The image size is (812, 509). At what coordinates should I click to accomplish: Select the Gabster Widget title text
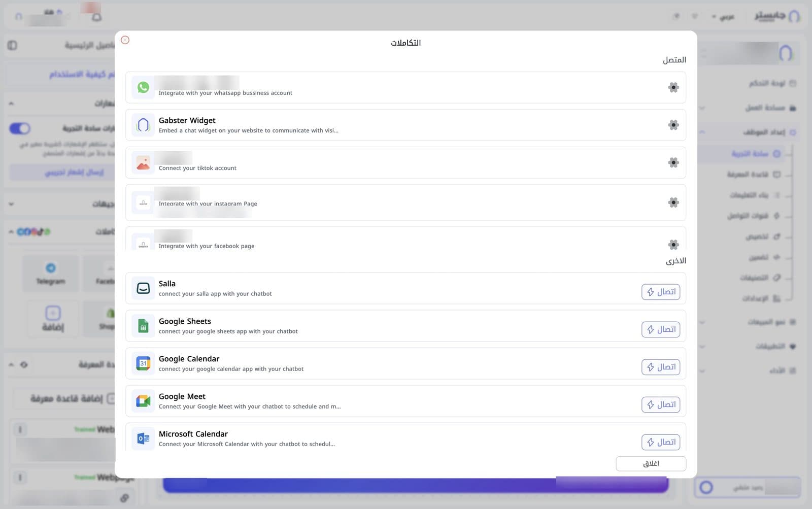[187, 120]
